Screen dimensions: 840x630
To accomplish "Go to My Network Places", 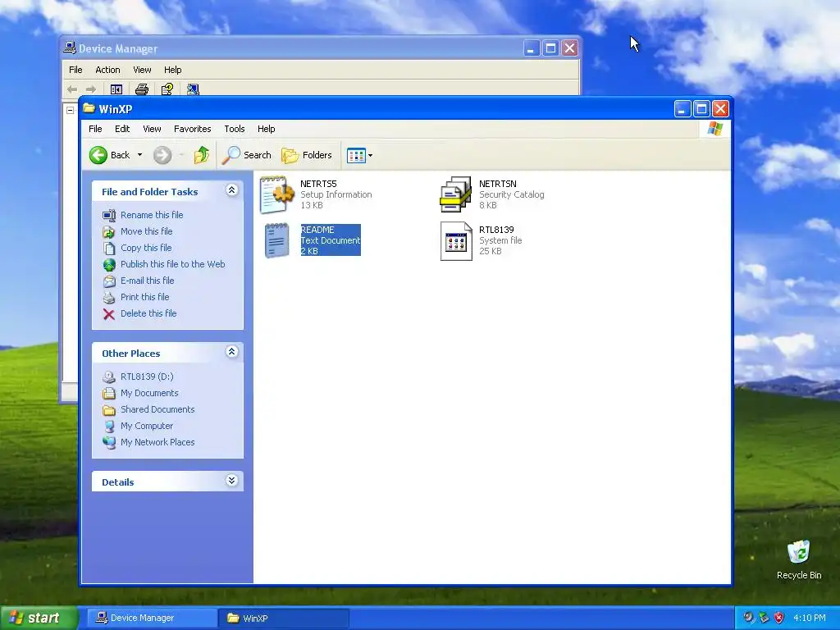I will pyautogui.click(x=157, y=442).
